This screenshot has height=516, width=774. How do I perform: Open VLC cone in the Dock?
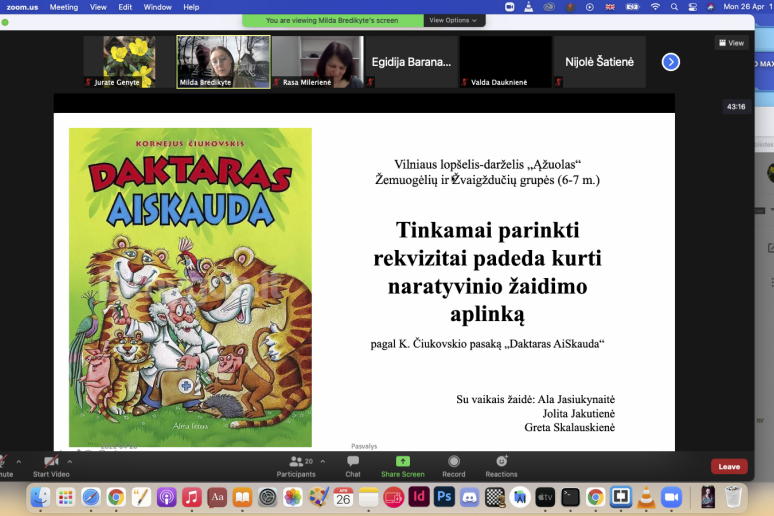(646, 497)
